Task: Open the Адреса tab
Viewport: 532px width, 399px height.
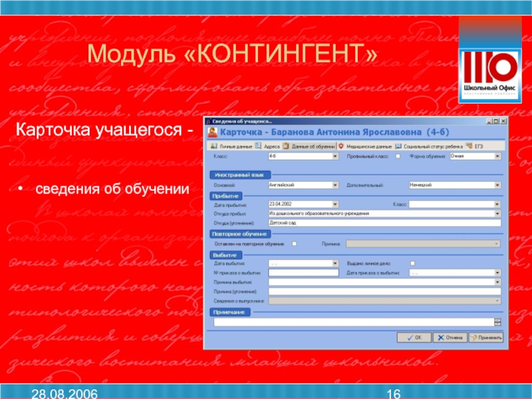Action: point(268,146)
